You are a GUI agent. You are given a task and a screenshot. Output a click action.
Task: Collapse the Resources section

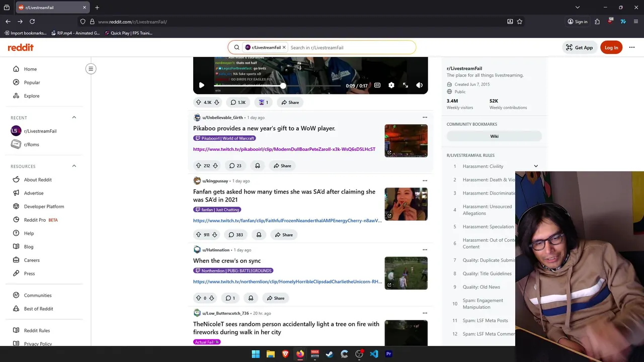[x=74, y=166]
